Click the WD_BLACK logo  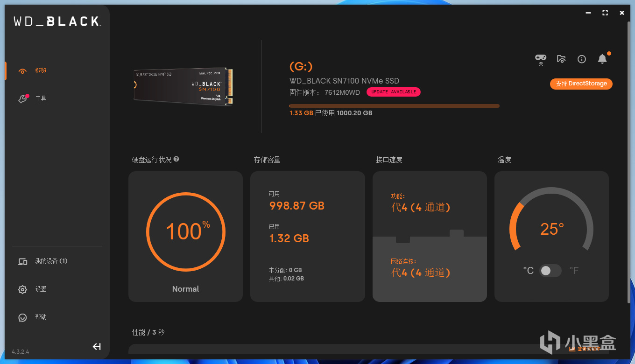56,21
